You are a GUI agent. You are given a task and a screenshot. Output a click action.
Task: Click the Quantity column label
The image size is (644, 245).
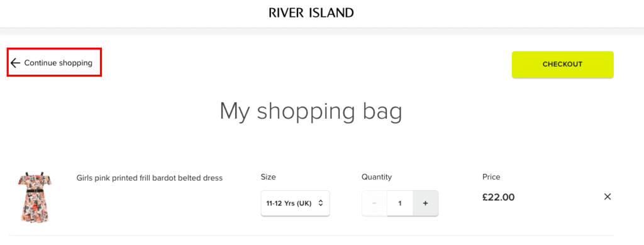point(377,177)
